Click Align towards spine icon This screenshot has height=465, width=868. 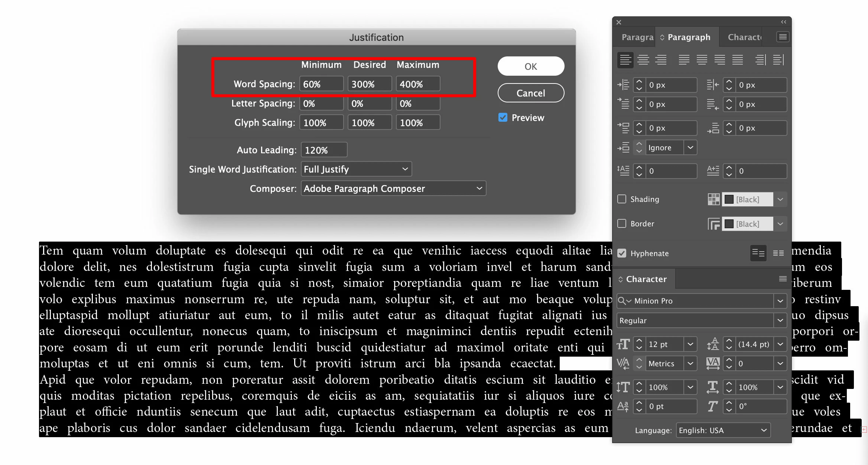click(x=760, y=60)
